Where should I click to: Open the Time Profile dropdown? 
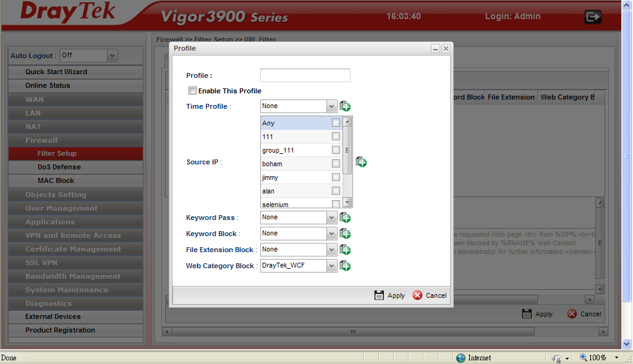click(331, 106)
